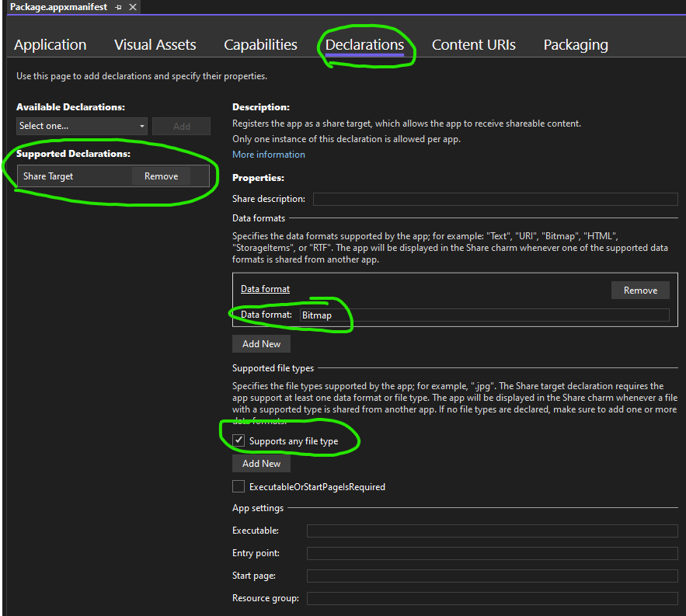Click Add New under Supported file types

pyautogui.click(x=261, y=463)
